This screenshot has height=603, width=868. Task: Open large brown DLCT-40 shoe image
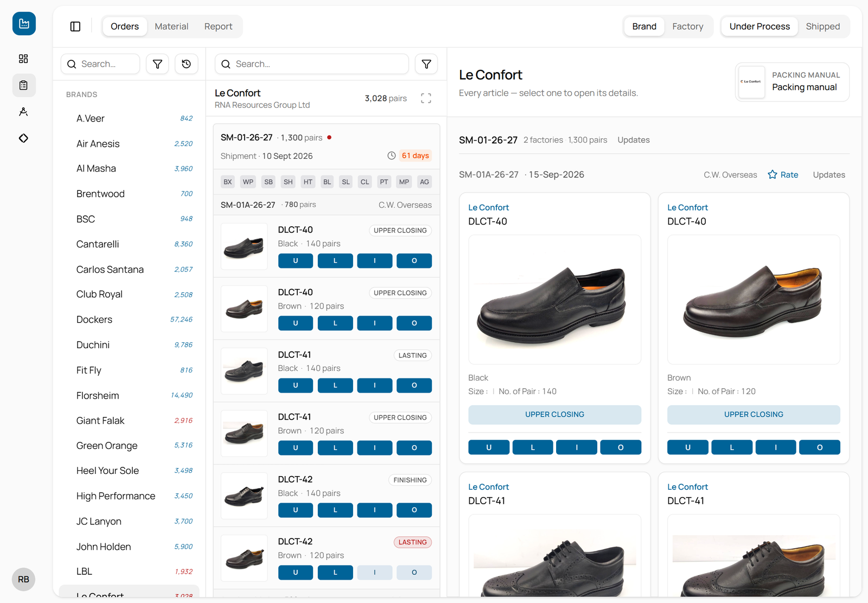pyautogui.click(x=754, y=299)
